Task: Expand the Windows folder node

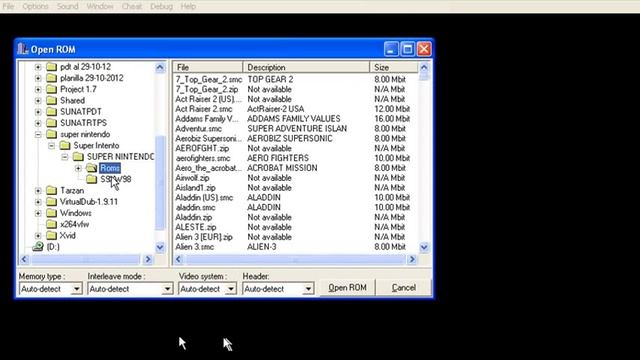Action: click(x=38, y=213)
